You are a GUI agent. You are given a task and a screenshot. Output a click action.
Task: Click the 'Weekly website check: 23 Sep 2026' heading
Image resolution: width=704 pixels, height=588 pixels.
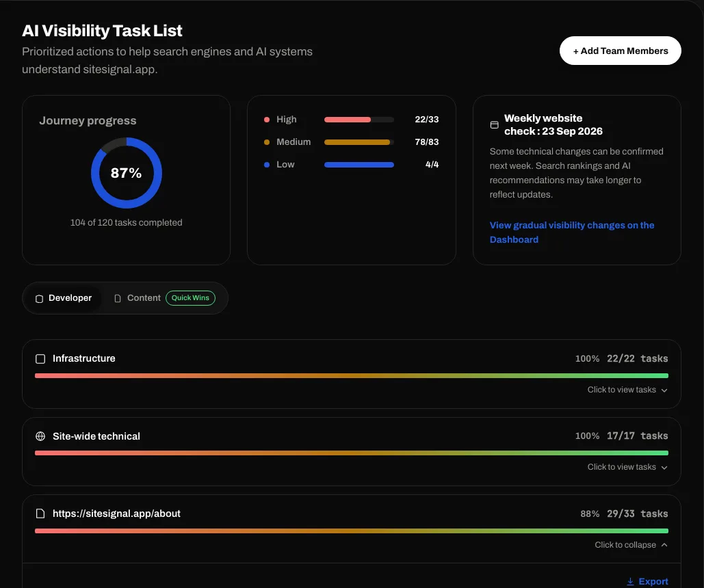(x=553, y=125)
